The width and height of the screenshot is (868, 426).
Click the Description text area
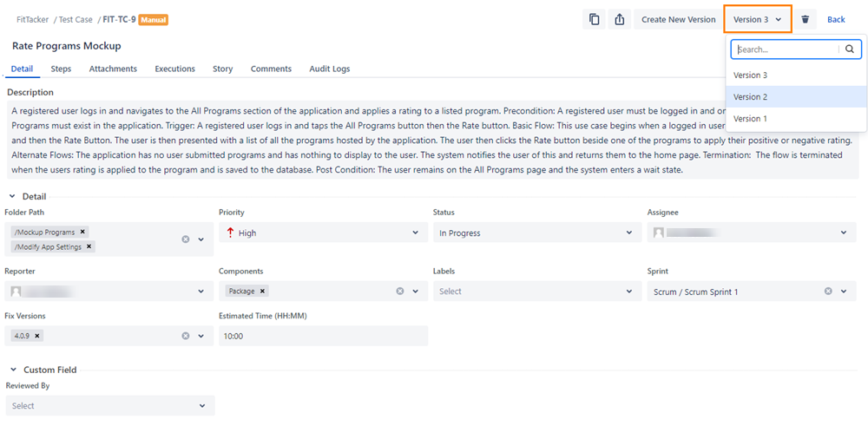click(433, 140)
